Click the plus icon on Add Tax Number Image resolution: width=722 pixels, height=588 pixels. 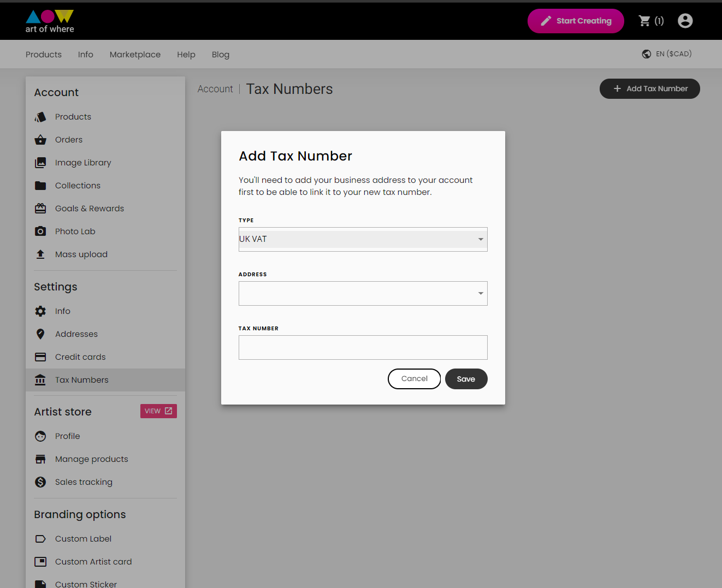coord(617,88)
